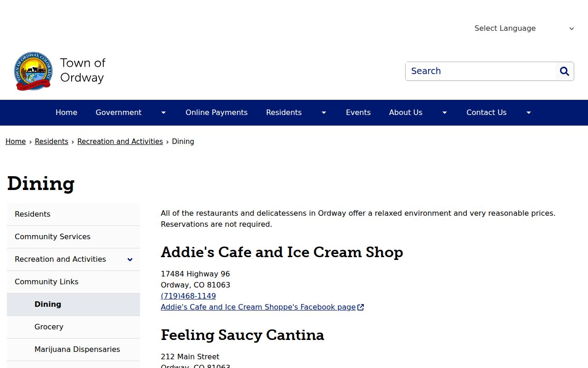588x368 pixels.
Task: Open the Select Language dropdown
Action: click(x=524, y=29)
